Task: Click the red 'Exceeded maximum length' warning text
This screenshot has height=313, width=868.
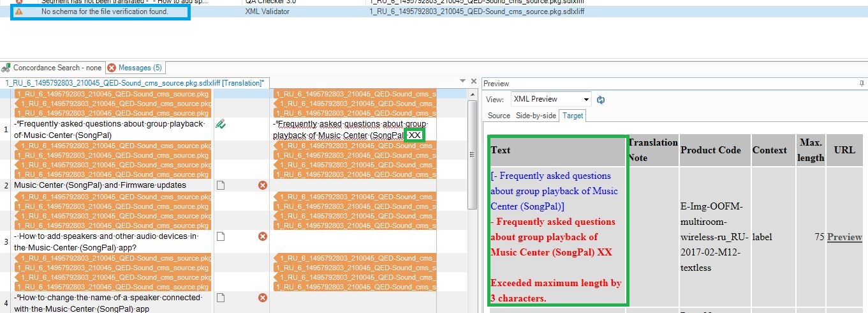Action: coord(555,291)
